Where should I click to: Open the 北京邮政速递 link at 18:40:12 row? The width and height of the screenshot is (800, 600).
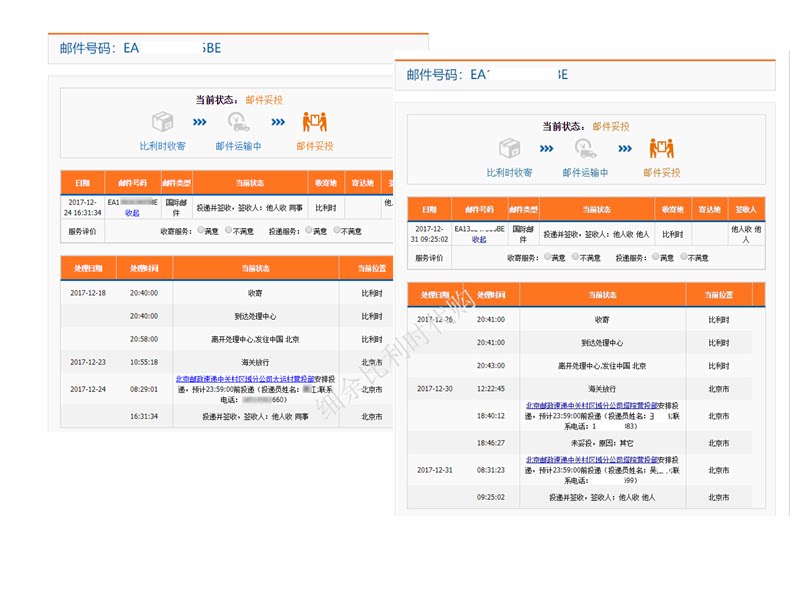[592, 406]
